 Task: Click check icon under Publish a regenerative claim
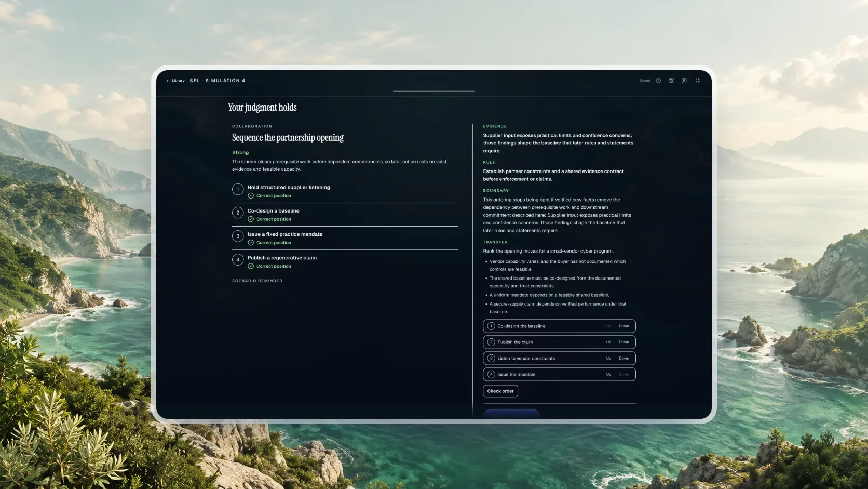coord(251,266)
